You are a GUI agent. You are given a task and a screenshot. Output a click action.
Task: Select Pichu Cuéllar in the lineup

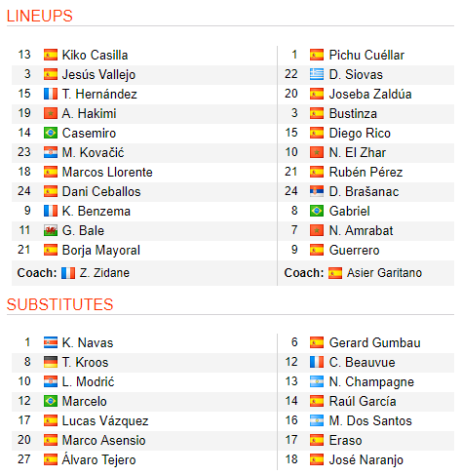(366, 55)
